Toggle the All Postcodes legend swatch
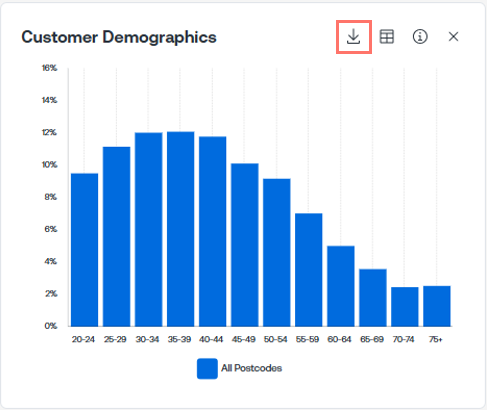The height and width of the screenshot is (410, 487). point(207,369)
